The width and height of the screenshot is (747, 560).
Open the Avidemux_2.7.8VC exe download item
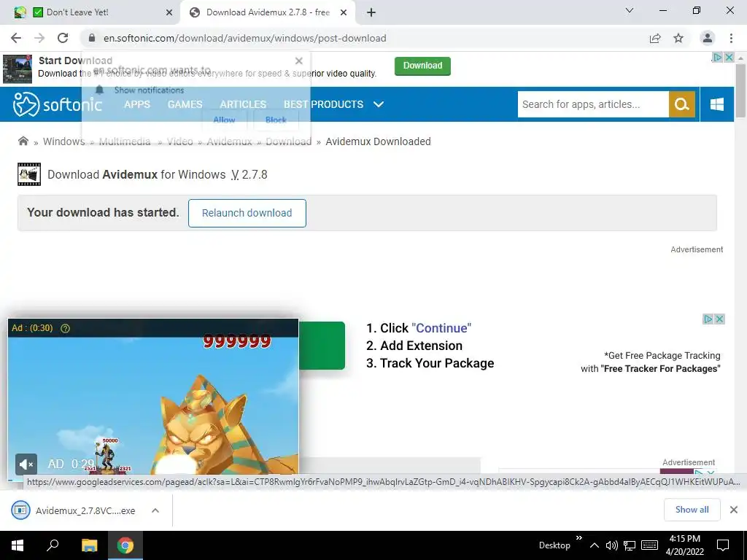tap(86, 510)
